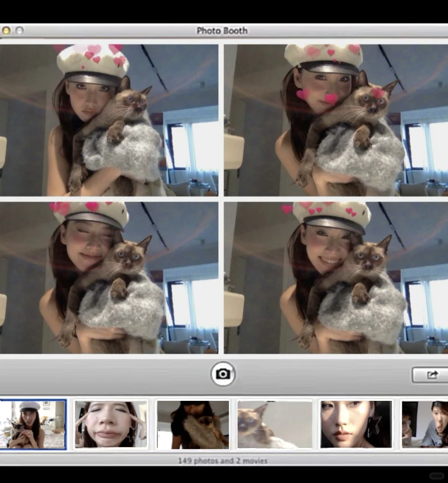Choose the blurry Siamese cat thumbnail
The image size is (448, 483).
coord(274,425)
